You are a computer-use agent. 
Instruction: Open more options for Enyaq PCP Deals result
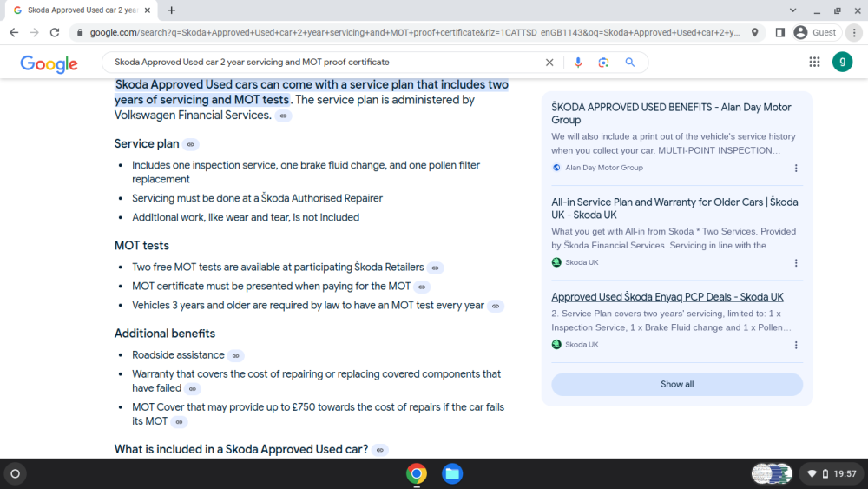pos(796,345)
